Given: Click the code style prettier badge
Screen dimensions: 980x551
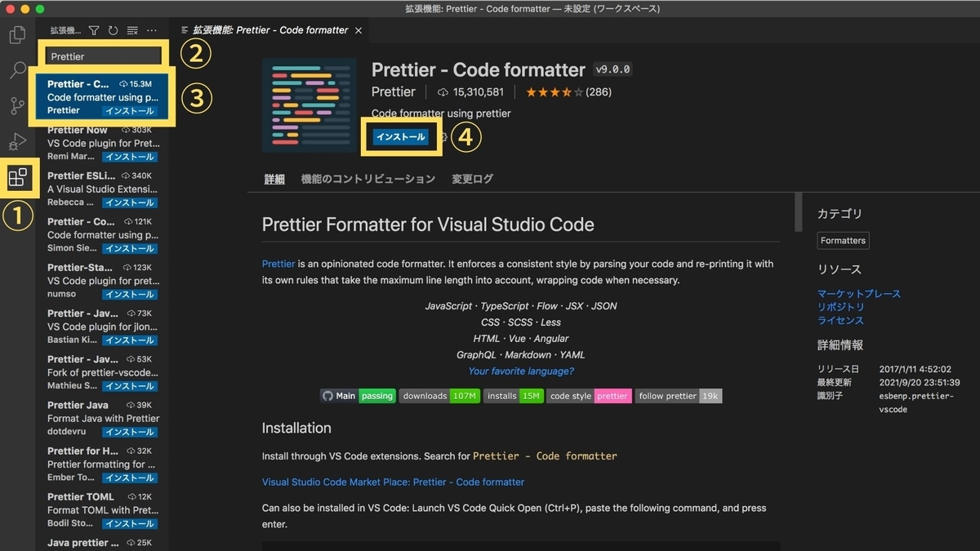Looking at the screenshot, I should coord(589,396).
